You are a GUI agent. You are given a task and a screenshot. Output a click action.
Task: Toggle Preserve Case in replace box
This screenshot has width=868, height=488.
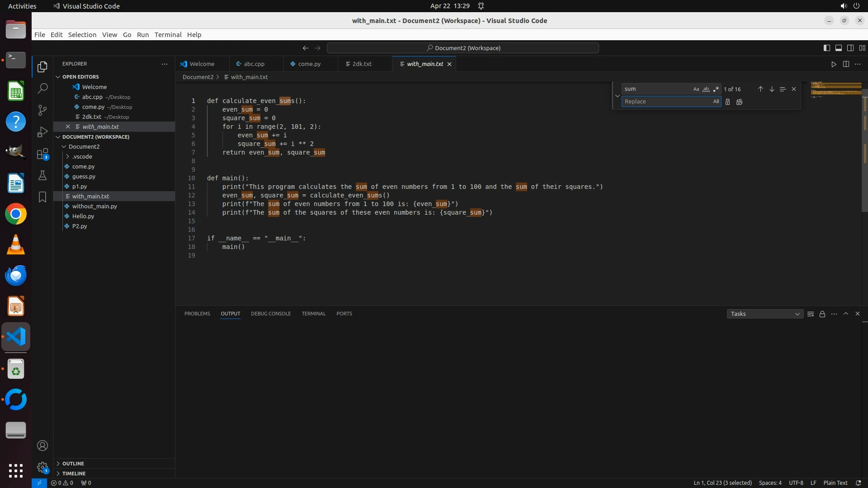click(716, 102)
